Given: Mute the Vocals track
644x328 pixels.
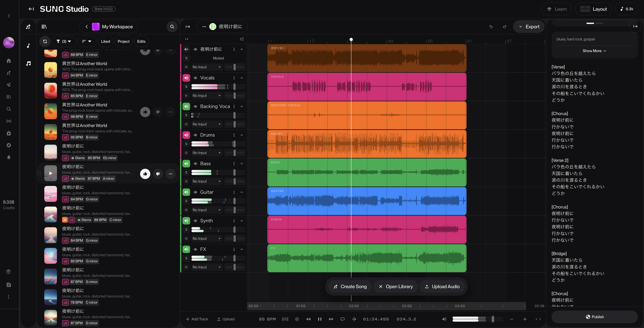Looking at the screenshot, I should [186, 78].
